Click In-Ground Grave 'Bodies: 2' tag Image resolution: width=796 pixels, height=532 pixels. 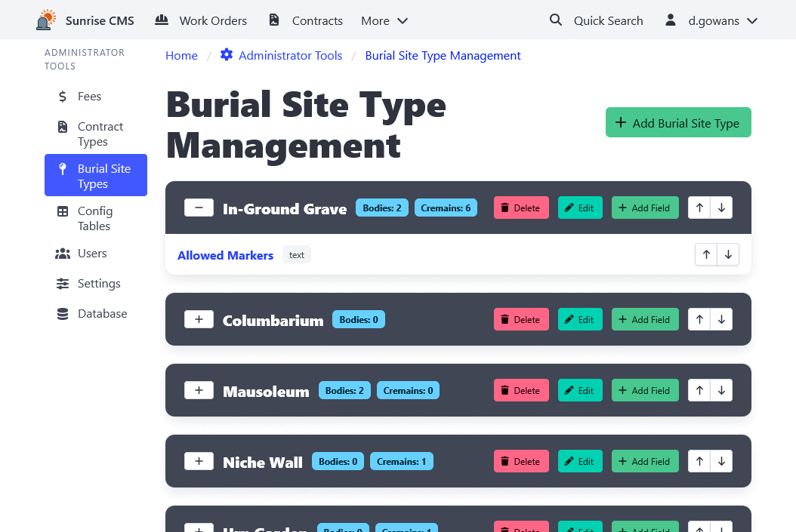tap(381, 208)
